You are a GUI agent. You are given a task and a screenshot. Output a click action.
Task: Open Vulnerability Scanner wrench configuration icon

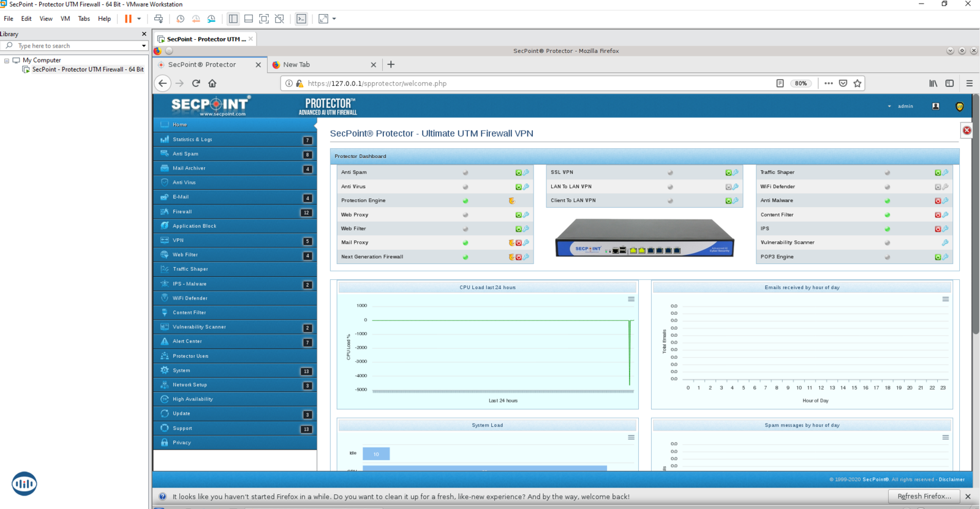pyautogui.click(x=945, y=243)
